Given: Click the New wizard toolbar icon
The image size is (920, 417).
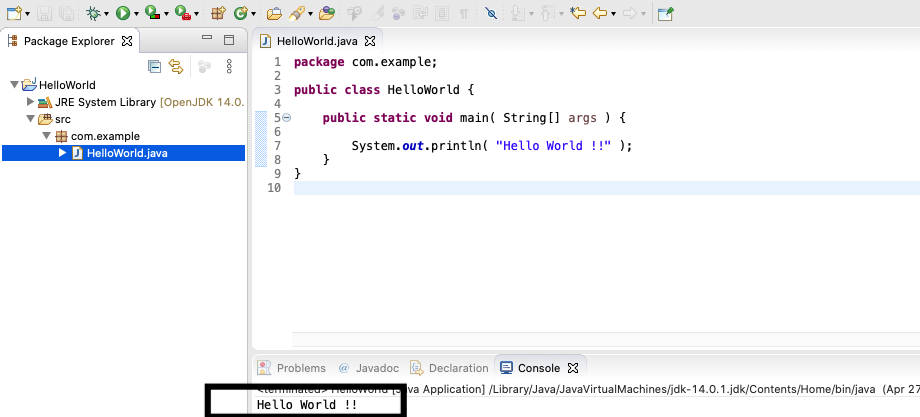Looking at the screenshot, I should [14, 13].
